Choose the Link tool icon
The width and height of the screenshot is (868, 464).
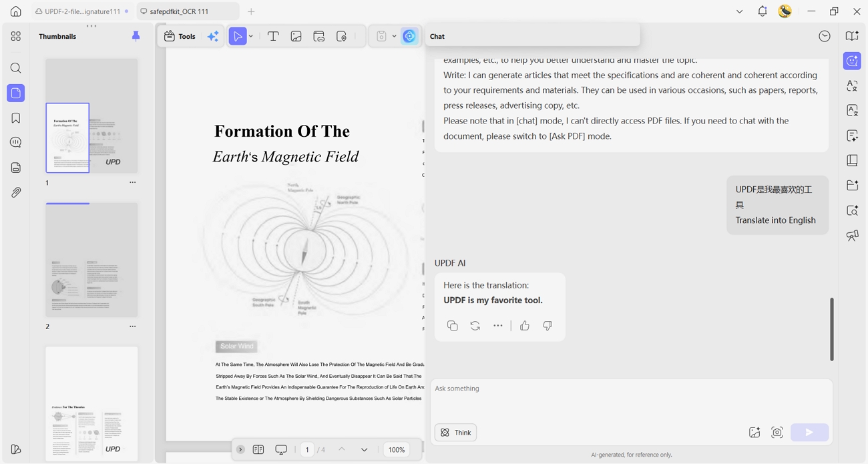coord(318,37)
